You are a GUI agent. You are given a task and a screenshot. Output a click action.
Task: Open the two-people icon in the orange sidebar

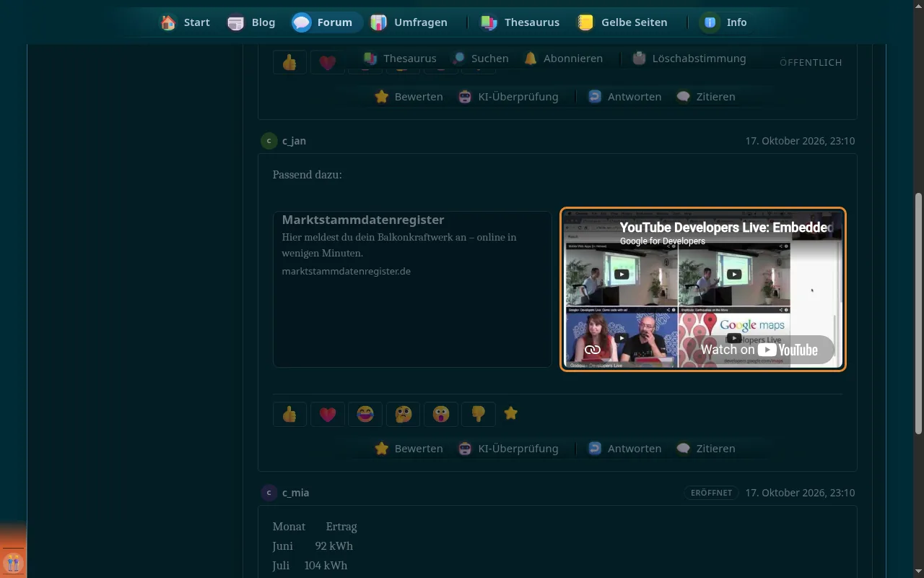(13, 562)
